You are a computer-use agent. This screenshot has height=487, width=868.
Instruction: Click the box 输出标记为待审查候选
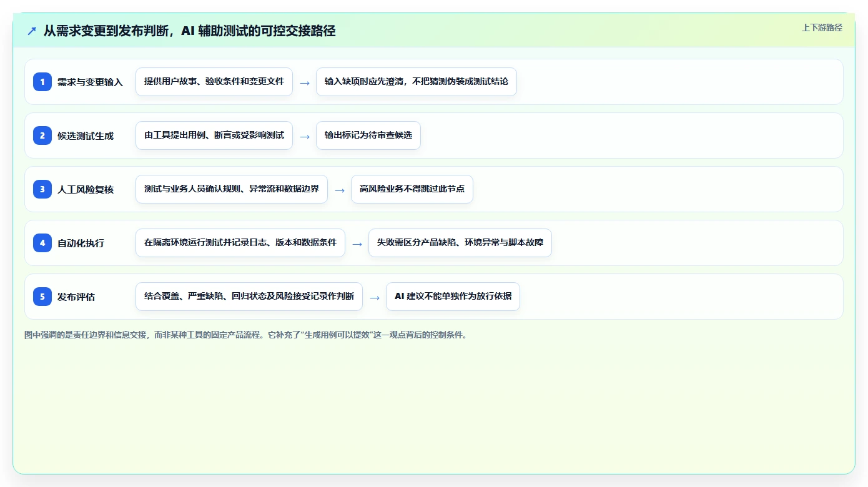(x=368, y=135)
